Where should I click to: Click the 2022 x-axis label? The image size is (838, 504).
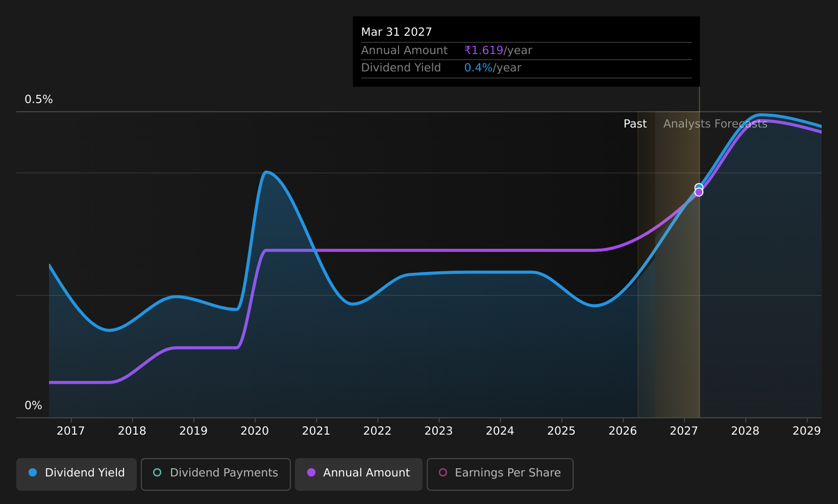click(378, 431)
